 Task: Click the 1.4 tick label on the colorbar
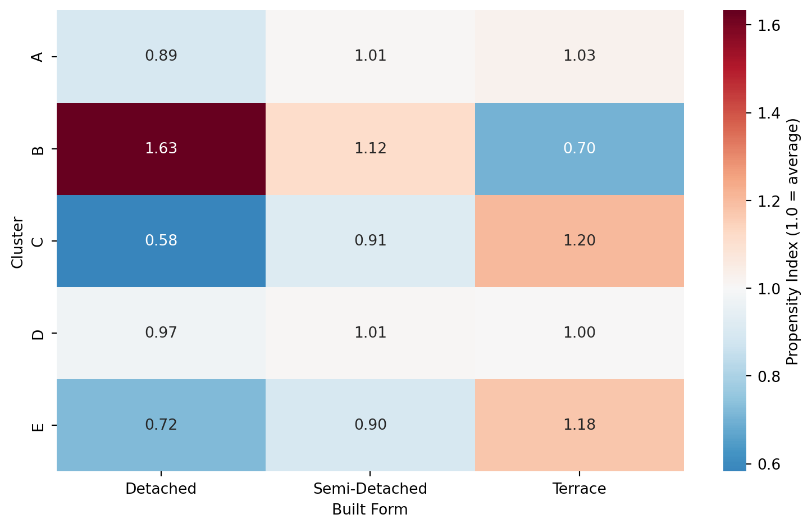(768, 113)
